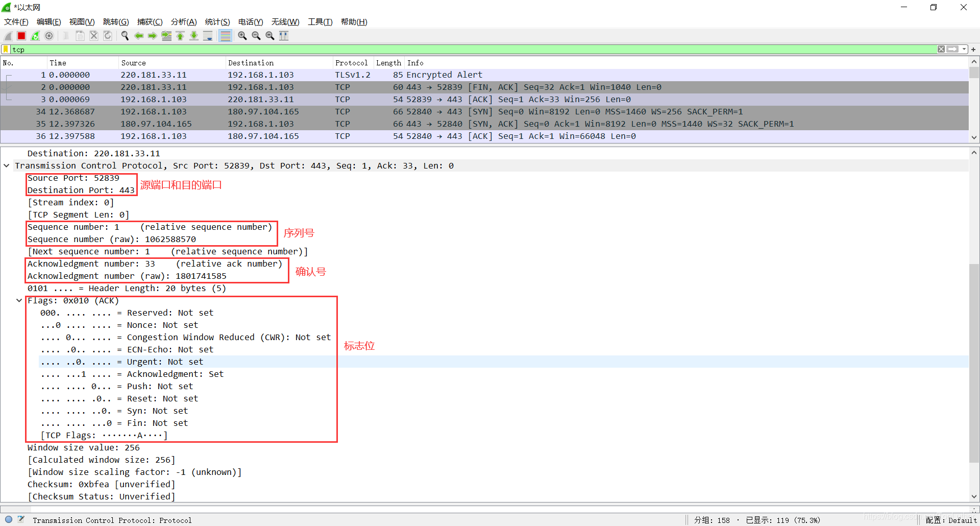Image resolution: width=980 pixels, height=526 pixels.
Task: Select Checksum: 0xbfea line
Action: (x=101, y=484)
